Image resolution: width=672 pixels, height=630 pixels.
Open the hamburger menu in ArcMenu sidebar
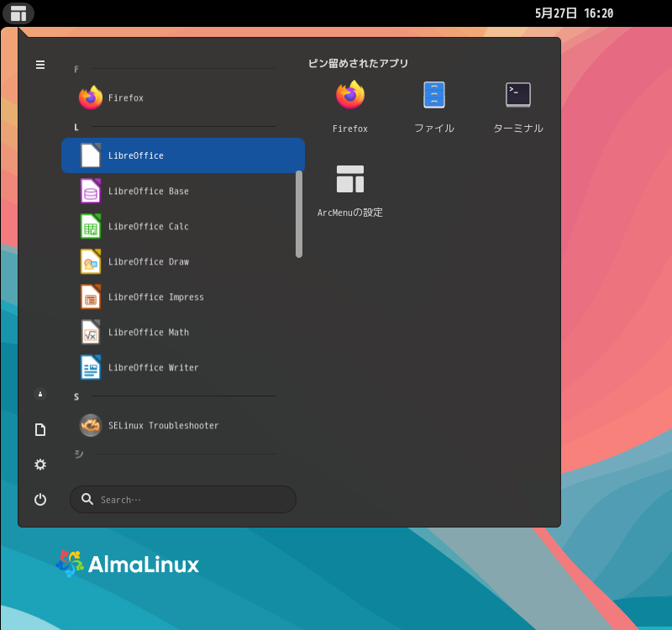[x=40, y=65]
